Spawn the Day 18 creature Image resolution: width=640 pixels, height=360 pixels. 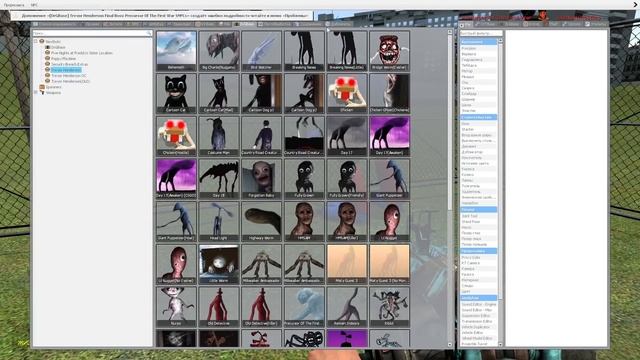coord(219,179)
